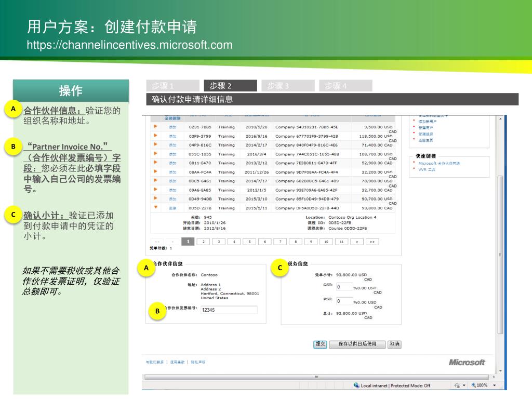
Task: Click the current page 1 button
Action: point(188,242)
